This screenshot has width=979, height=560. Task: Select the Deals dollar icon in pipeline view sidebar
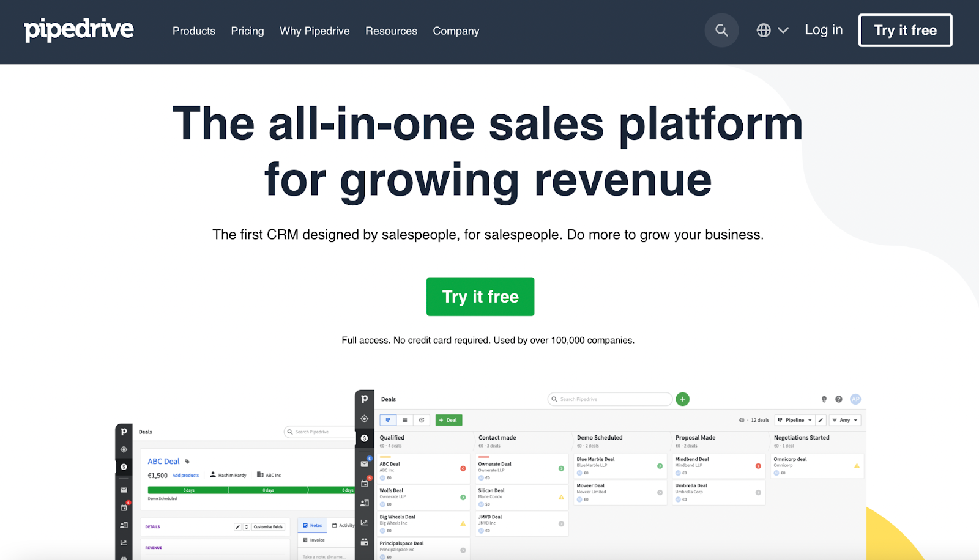tap(364, 438)
